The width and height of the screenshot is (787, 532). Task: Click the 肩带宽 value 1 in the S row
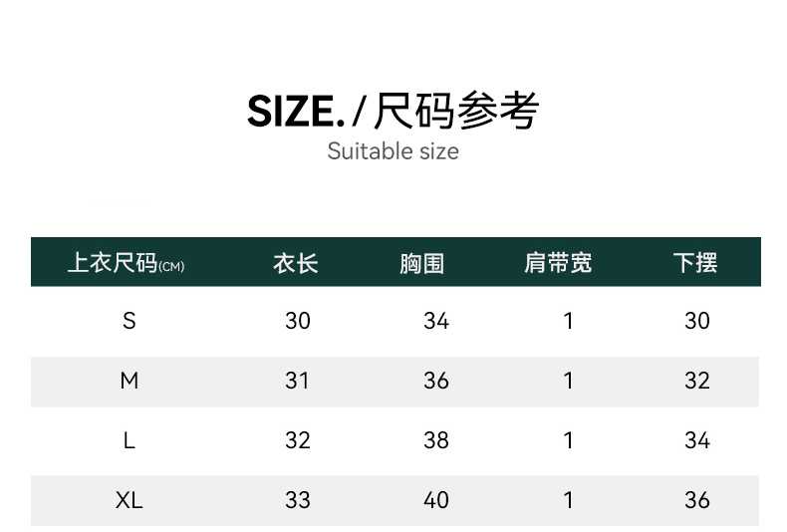pyautogui.click(x=569, y=321)
